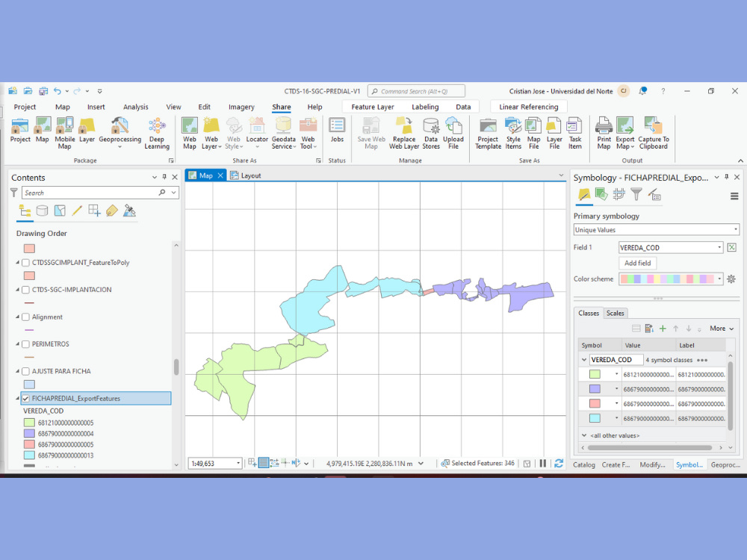Open the Catalog pane tab
747x560 pixels.
pyautogui.click(x=583, y=464)
